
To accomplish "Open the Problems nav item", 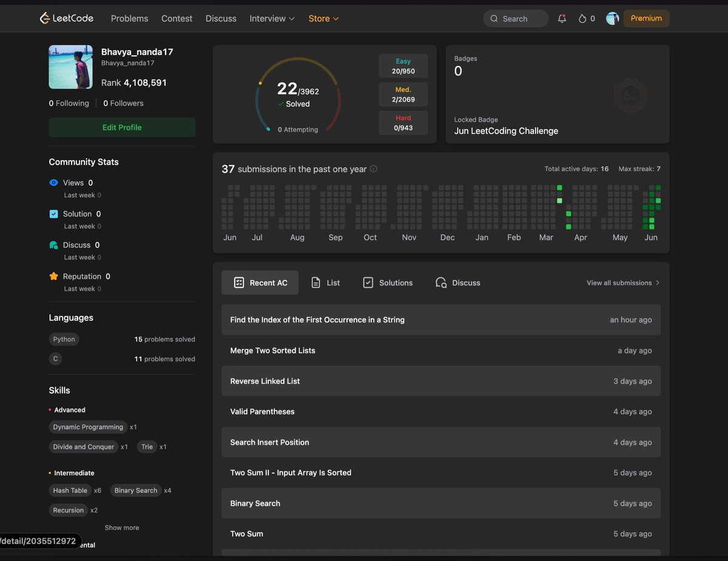I will (x=129, y=19).
